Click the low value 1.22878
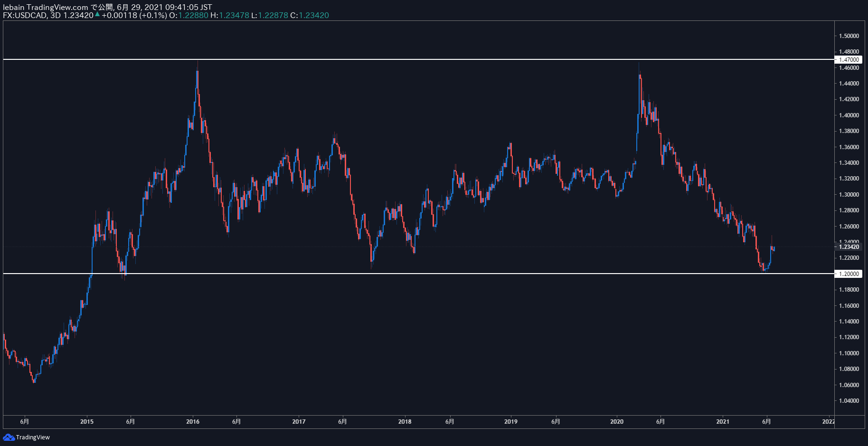The width and height of the screenshot is (868, 446). [273, 15]
